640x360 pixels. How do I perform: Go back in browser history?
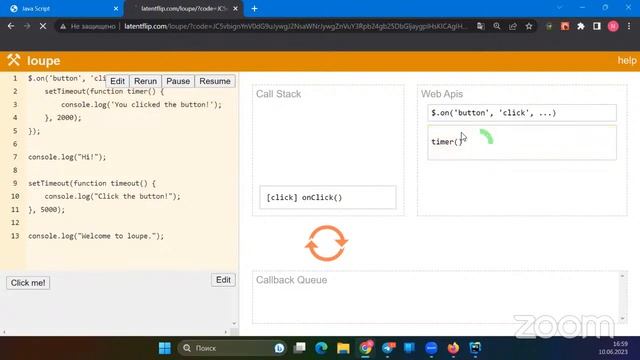pyautogui.click(x=11, y=26)
